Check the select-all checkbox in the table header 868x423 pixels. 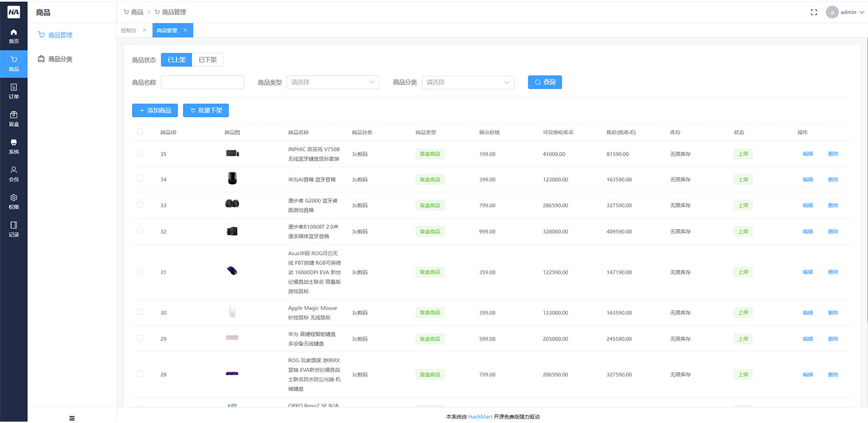click(x=139, y=132)
